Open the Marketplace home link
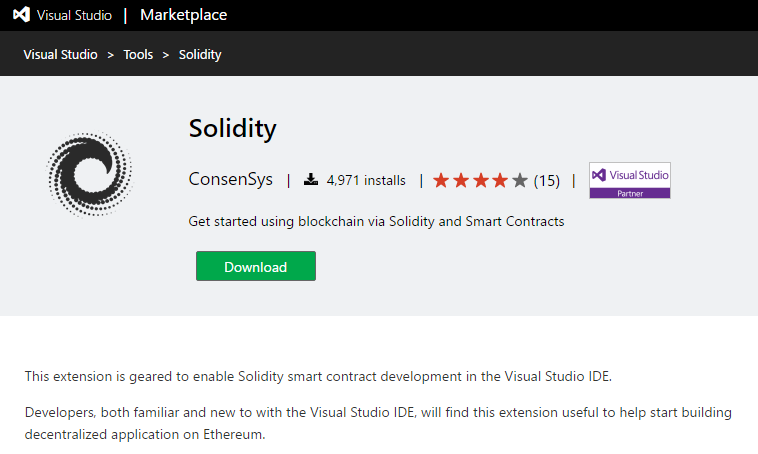This screenshot has width=758, height=454. pyautogui.click(x=183, y=15)
